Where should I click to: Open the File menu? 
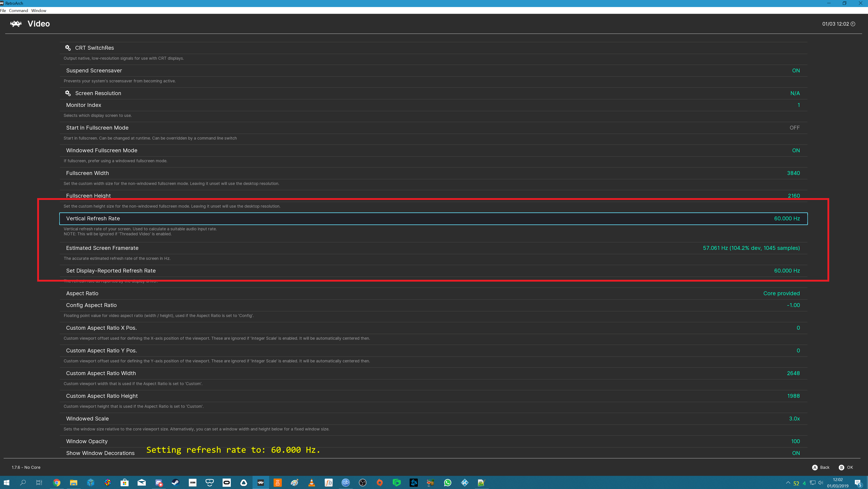coord(3,10)
